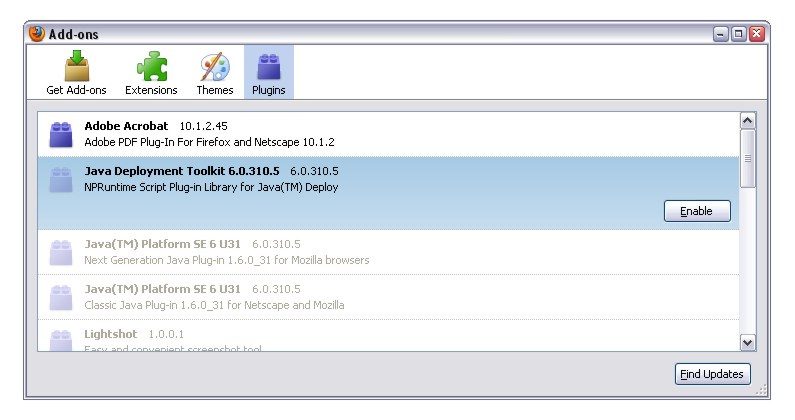Select the Lightshot plugin name
This screenshot has height=420, width=795.
coord(111,334)
